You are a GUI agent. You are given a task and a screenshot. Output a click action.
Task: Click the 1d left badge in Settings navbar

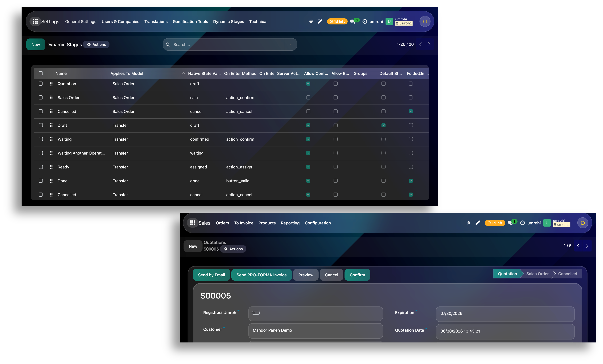click(x=337, y=21)
